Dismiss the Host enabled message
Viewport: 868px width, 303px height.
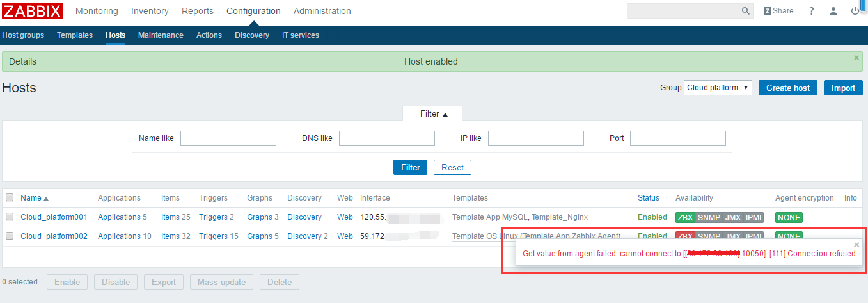[856, 58]
